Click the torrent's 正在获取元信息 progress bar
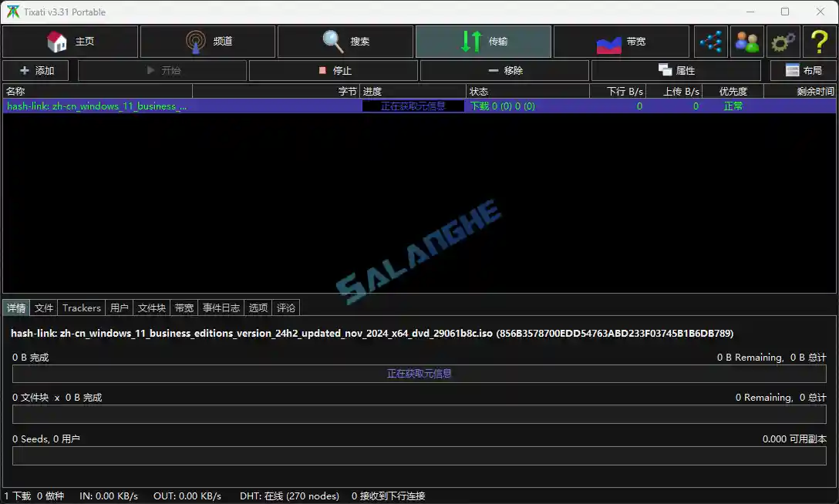Screen dimensions: 839x504 point(413,106)
